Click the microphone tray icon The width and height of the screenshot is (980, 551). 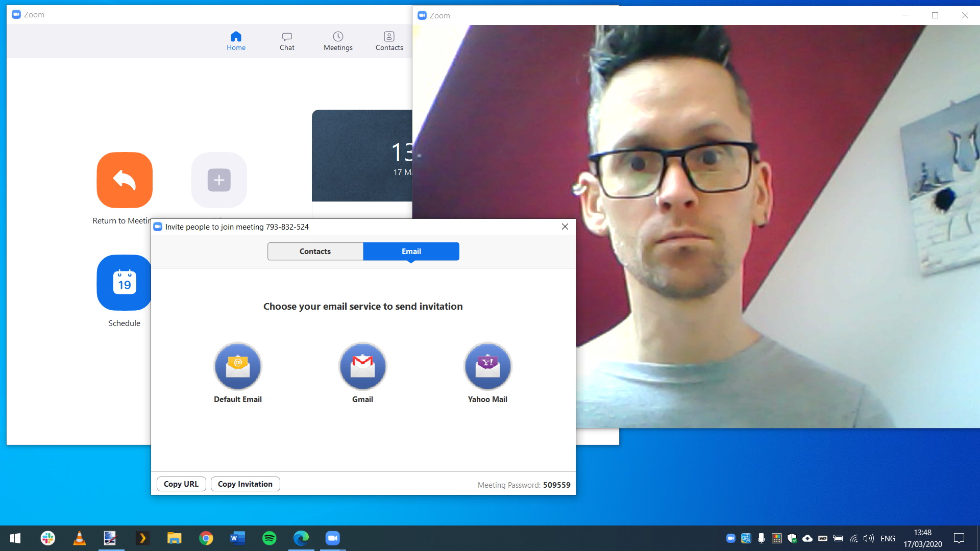pyautogui.click(x=762, y=538)
